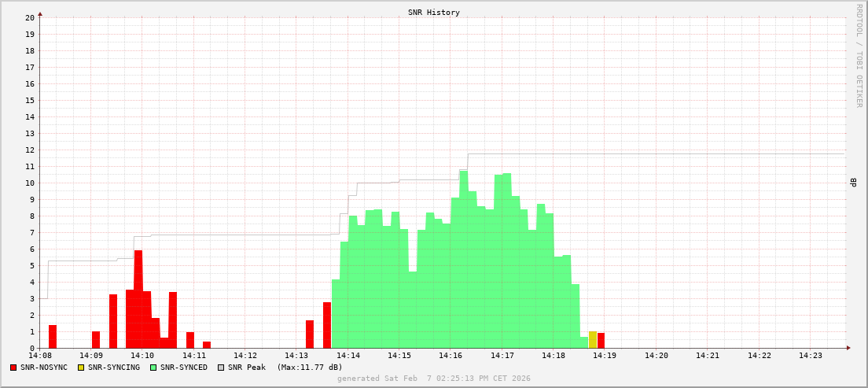Screen dimensions: 868x388
Task: Click the red SNR-NOSYNC legend swatch
Action: point(13,368)
